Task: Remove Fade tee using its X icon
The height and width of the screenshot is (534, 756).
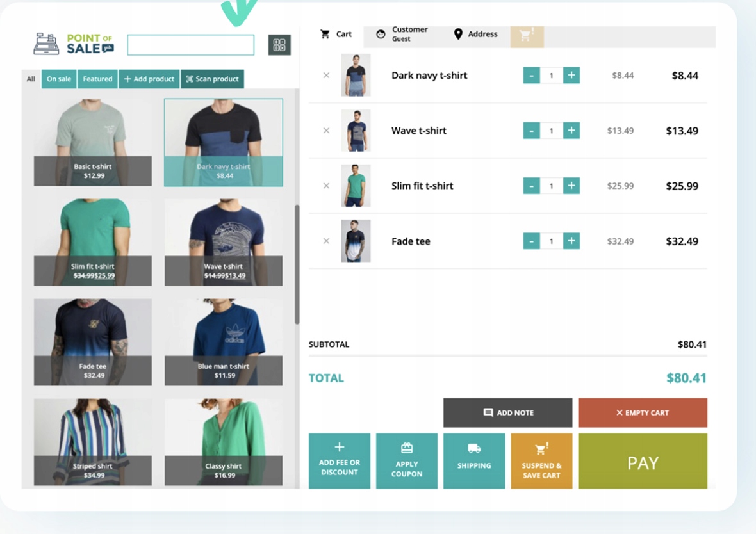Action: pyautogui.click(x=326, y=241)
